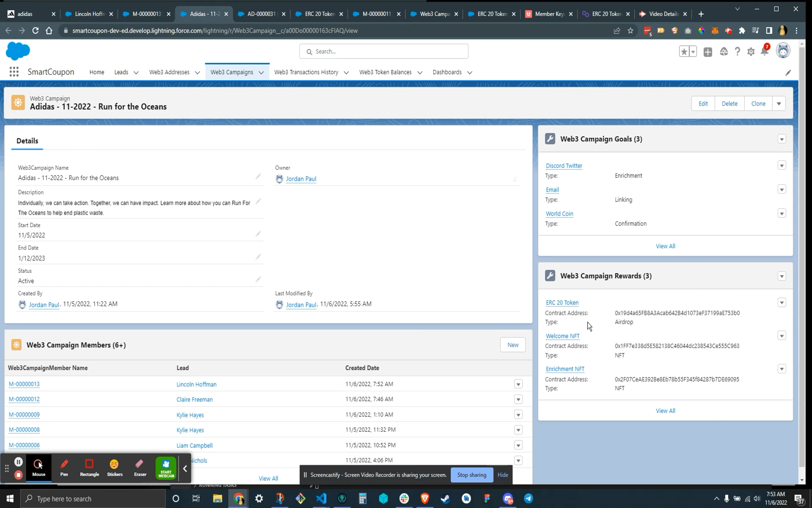This screenshot has width=812, height=508.
Task: Pause the Screencastify recording
Action: tap(18, 462)
